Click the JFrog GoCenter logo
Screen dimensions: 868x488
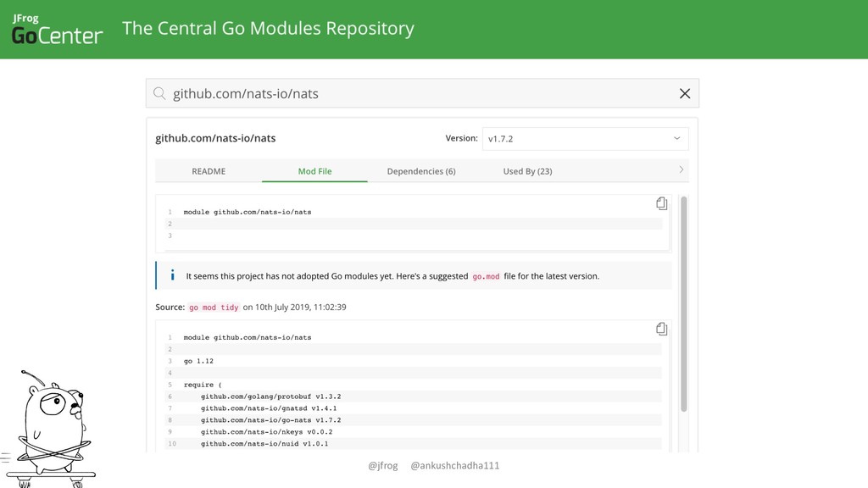57,30
